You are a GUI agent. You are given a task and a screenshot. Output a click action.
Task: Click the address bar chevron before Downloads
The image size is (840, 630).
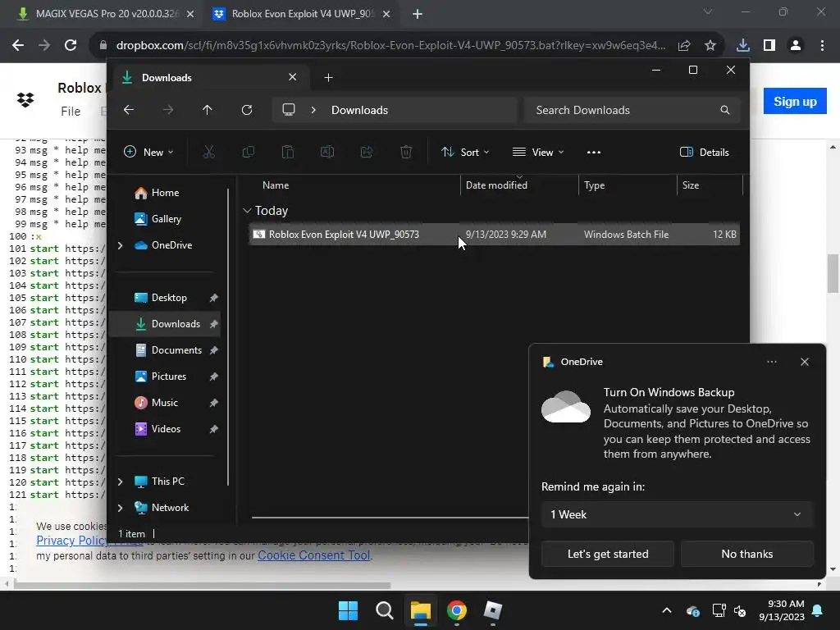[x=313, y=110]
